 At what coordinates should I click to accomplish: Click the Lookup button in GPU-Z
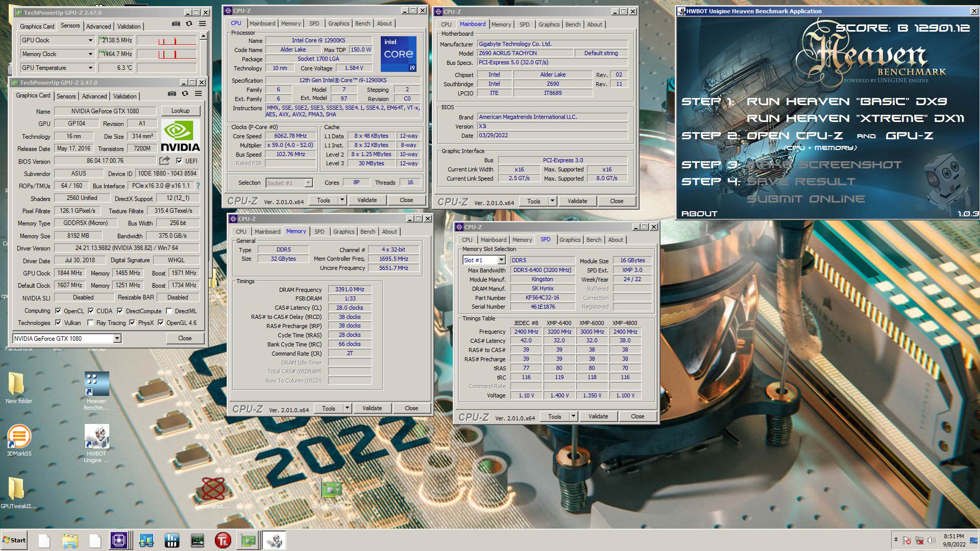click(180, 111)
